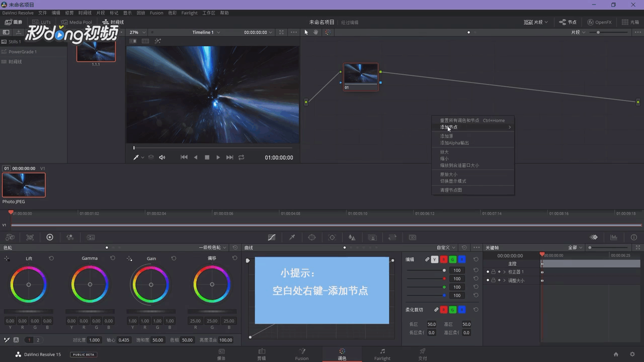Open the Tracker palette icon

coord(332,237)
